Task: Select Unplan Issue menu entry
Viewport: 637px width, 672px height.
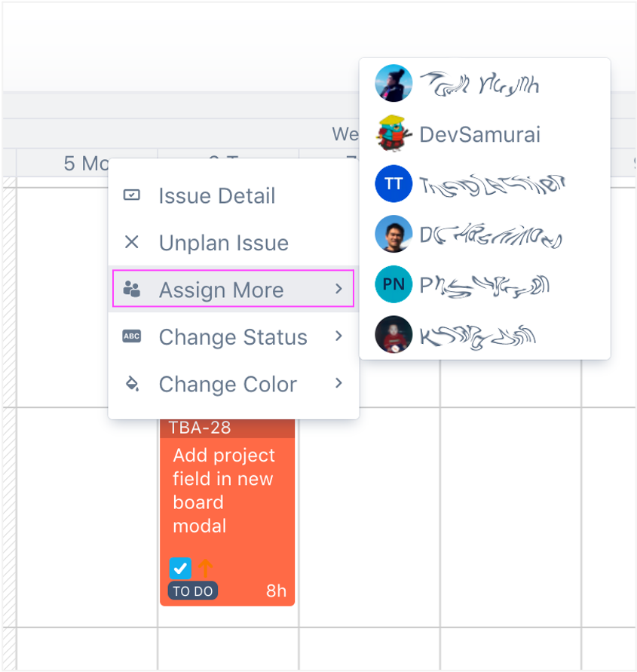Action: pyautogui.click(x=223, y=243)
